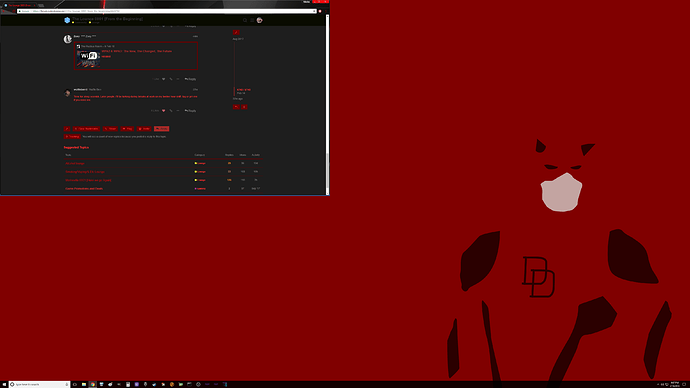This screenshot has height=388, width=690.
Task: Click the user avatar in forum header
Action: (x=260, y=20)
